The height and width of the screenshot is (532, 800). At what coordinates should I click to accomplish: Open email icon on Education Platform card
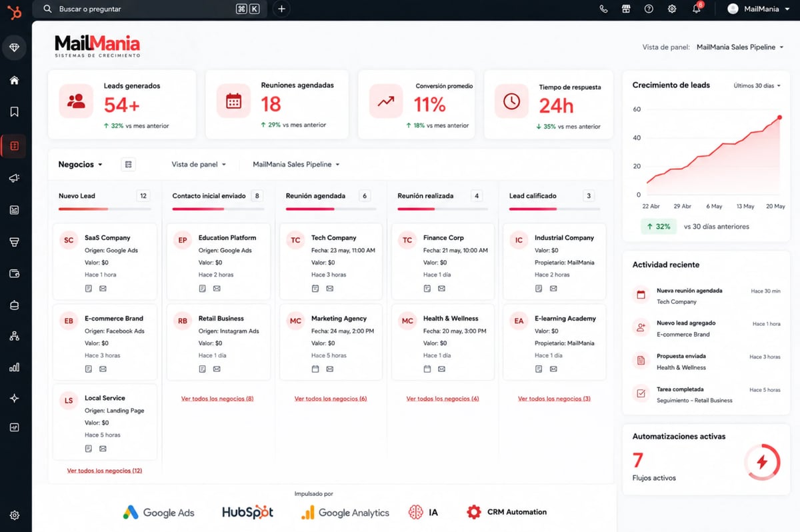coord(217,289)
